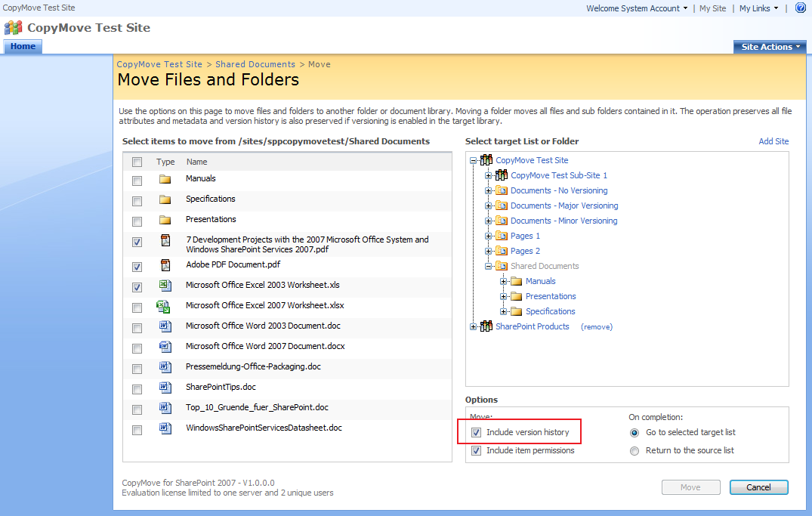812x516 pixels.
Task: Open the Site Actions menu
Action: click(770, 47)
